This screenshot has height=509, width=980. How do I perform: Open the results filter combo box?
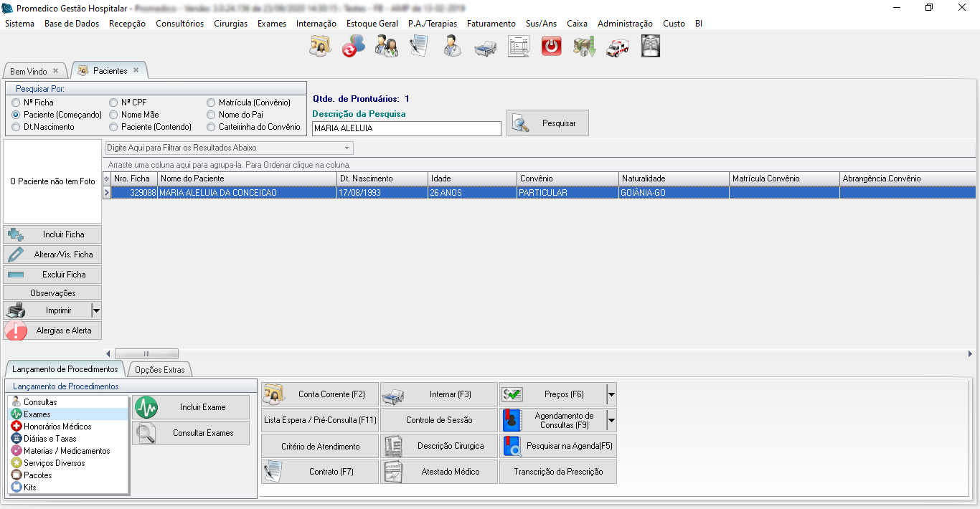(x=229, y=148)
